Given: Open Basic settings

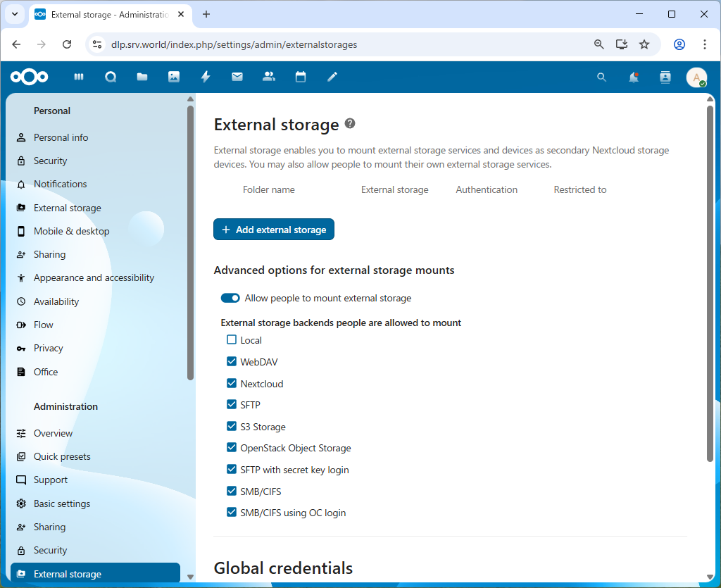Looking at the screenshot, I should pos(95,504).
